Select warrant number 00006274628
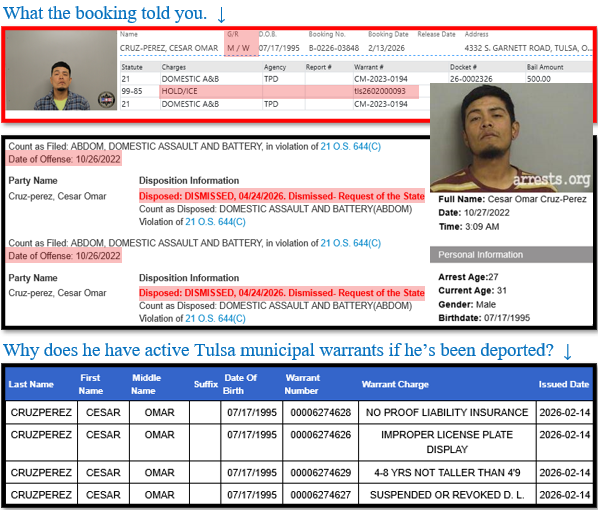Screen dimensions: 598x510 321,412
